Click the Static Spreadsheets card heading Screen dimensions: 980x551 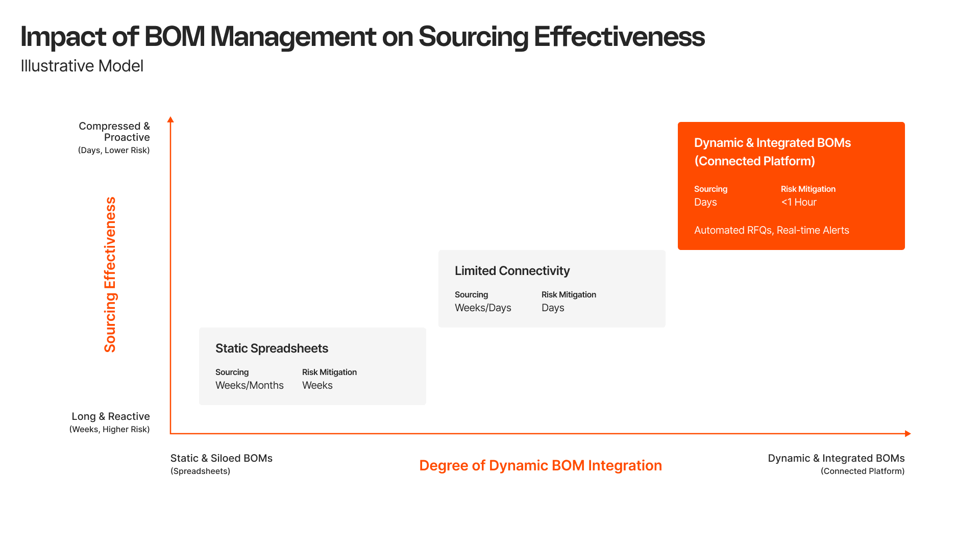click(272, 348)
